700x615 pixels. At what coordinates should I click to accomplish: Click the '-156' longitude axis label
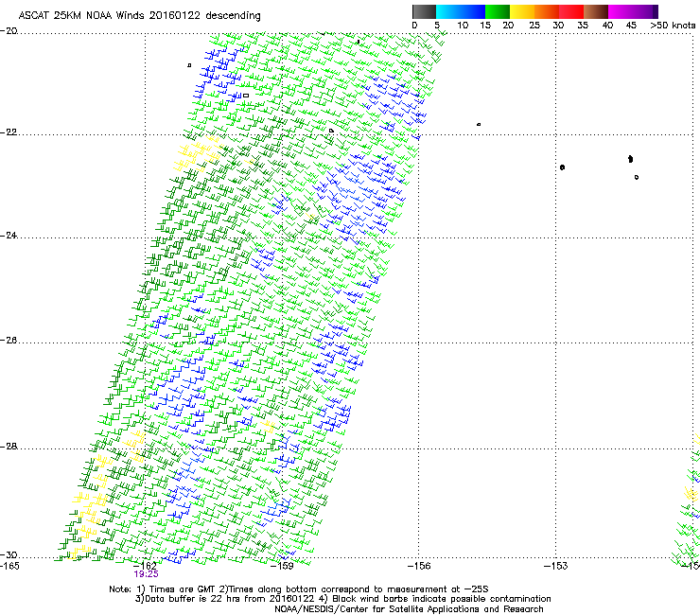[x=419, y=566]
